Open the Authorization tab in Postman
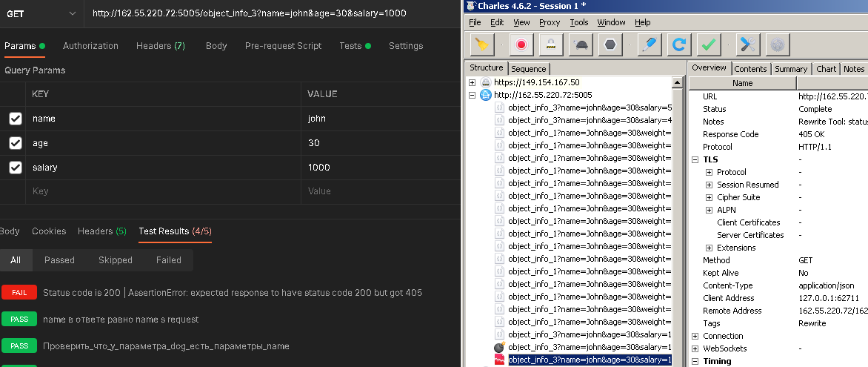Viewport: 868px width, 367px height. pos(91,46)
